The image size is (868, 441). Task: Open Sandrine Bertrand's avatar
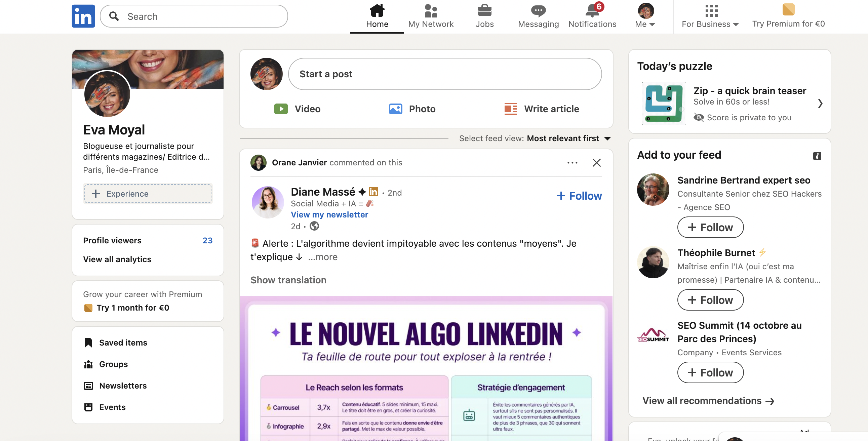653,189
